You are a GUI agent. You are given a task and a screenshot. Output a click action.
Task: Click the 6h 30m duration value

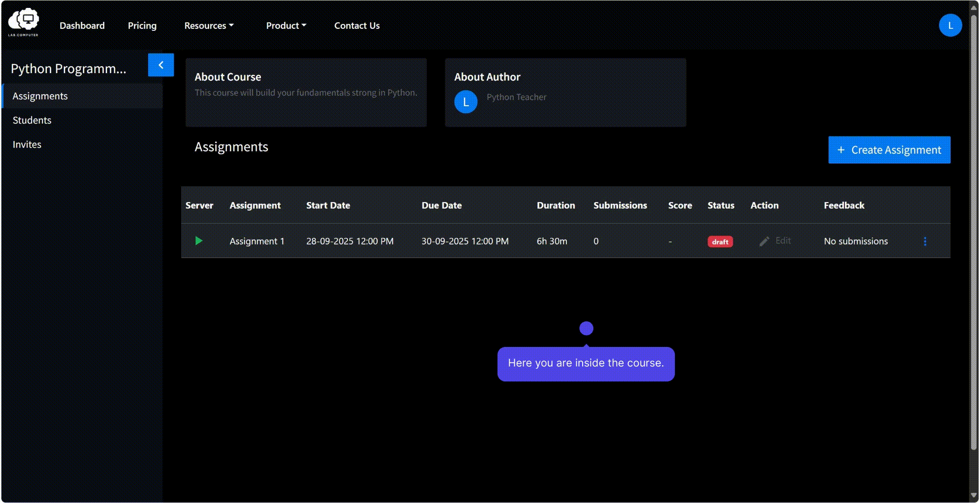pos(552,241)
